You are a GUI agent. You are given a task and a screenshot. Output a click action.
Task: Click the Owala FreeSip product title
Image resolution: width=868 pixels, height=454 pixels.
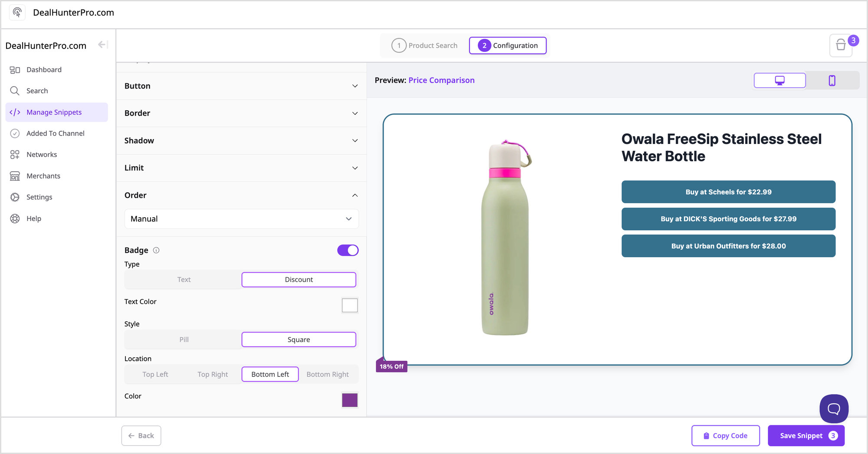tap(721, 147)
